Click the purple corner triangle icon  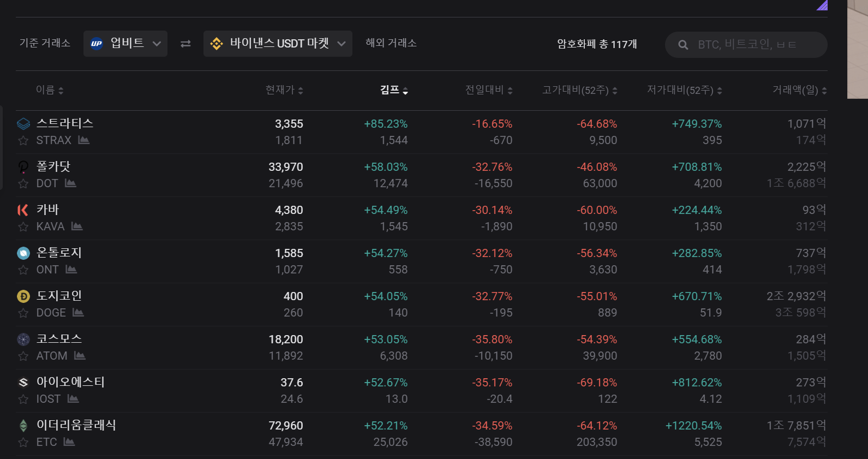pyautogui.click(x=822, y=5)
